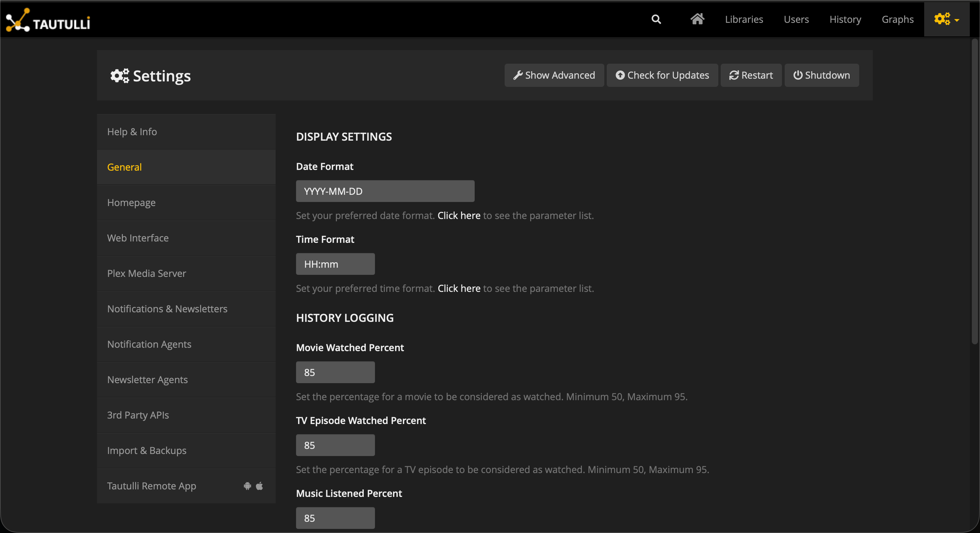
Task: Select Web Interface settings tab
Action: pos(186,238)
